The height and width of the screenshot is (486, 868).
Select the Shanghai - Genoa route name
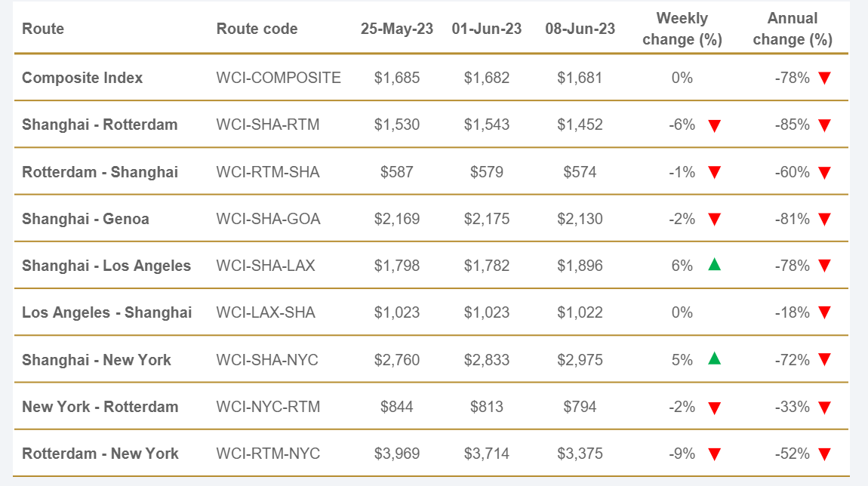85,219
